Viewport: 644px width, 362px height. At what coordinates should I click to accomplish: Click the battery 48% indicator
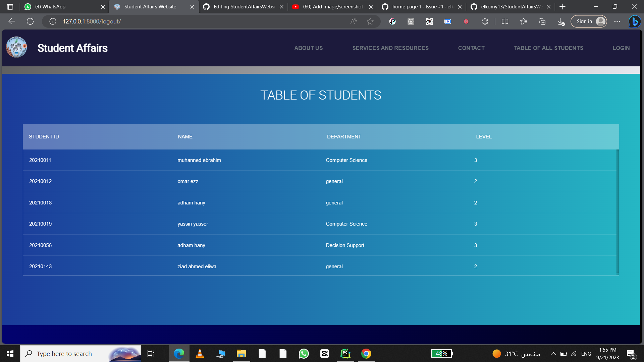441,353
